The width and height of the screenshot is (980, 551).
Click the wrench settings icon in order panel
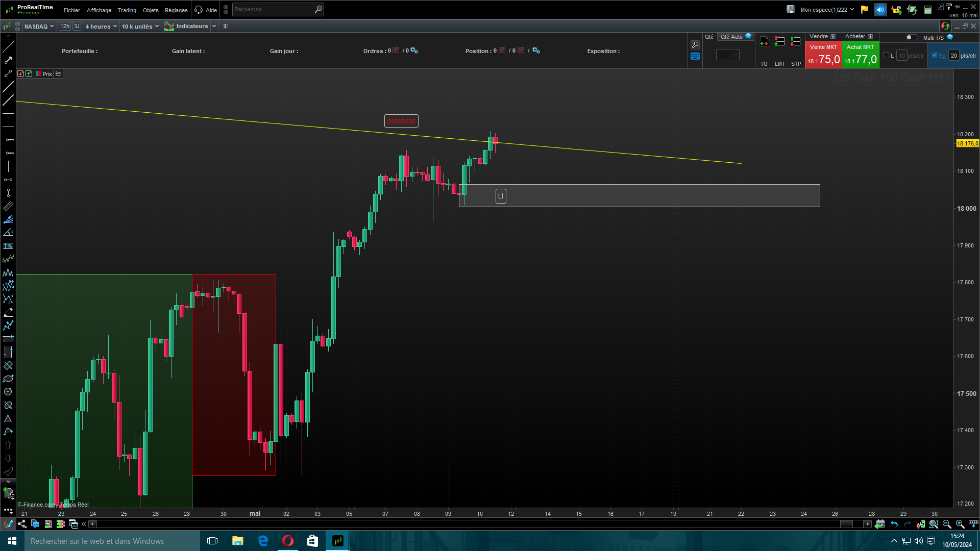tap(695, 45)
